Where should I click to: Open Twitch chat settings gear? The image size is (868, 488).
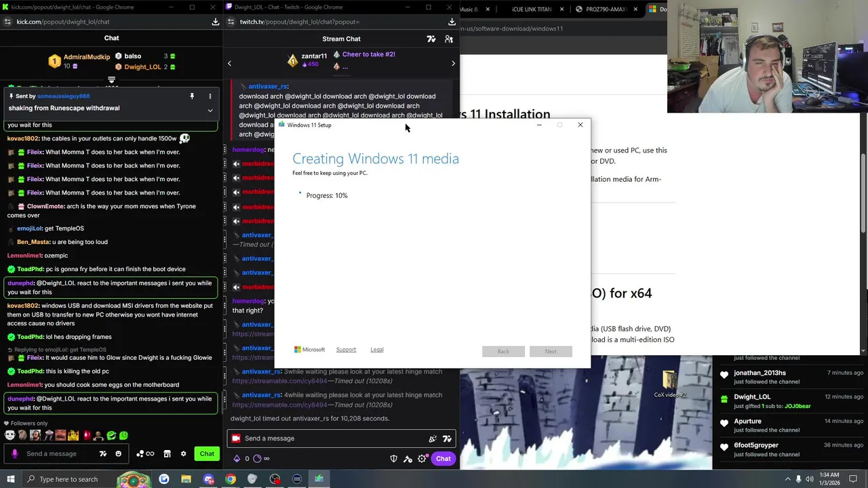422,459
